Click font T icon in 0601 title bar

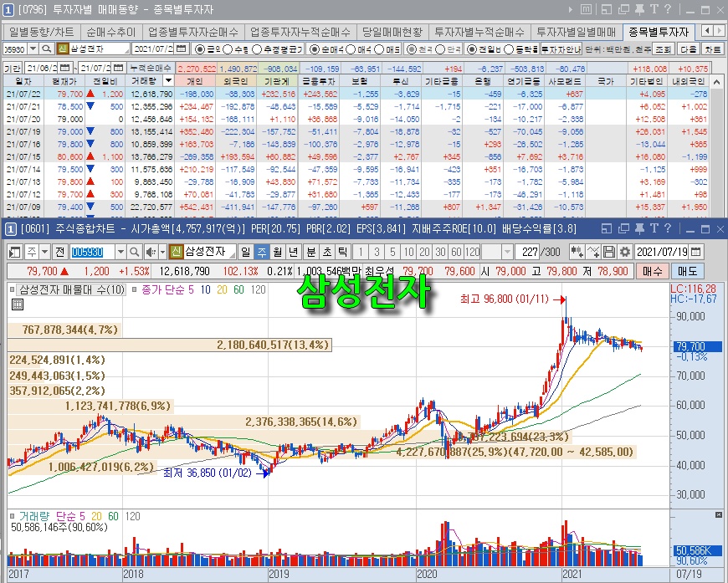(654, 228)
